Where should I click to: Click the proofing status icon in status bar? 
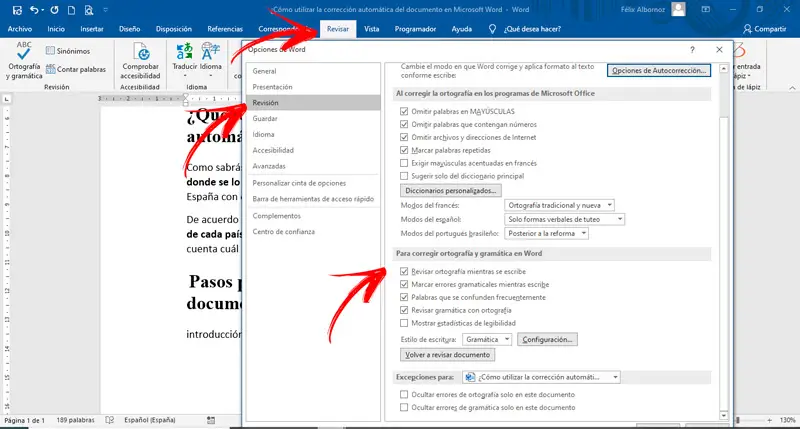tap(109, 420)
